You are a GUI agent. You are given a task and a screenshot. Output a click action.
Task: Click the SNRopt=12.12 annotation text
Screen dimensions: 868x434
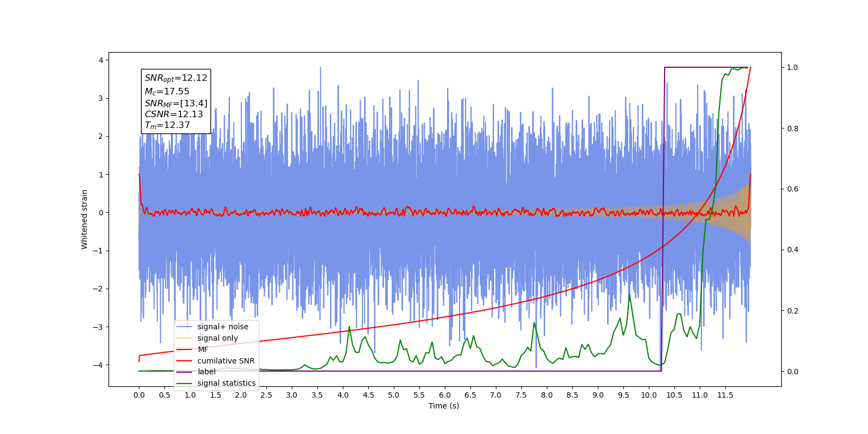coord(176,78)
